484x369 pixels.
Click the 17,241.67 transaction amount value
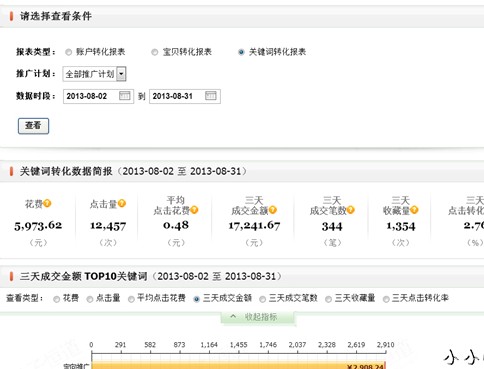(254, 226)
